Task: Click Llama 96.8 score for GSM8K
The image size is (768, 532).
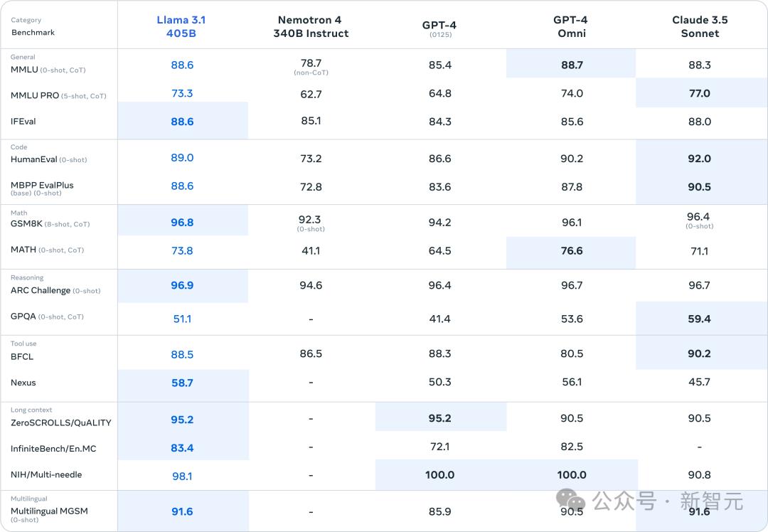Action: 182,223
